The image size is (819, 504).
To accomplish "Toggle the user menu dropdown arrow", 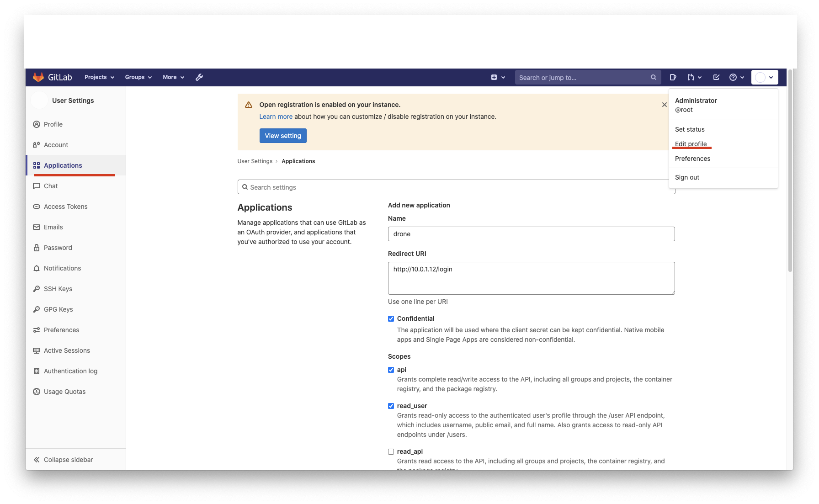I will click(771, 77).
